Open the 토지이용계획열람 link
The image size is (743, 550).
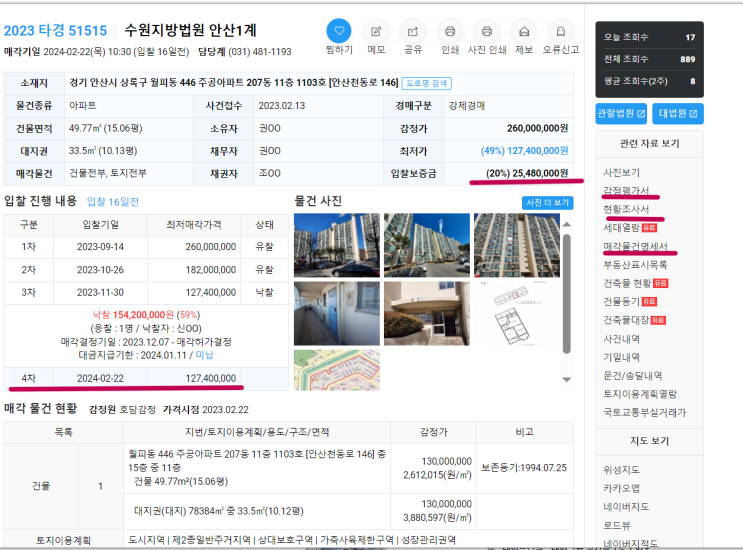pyautogui.click(x=640, y=394)
